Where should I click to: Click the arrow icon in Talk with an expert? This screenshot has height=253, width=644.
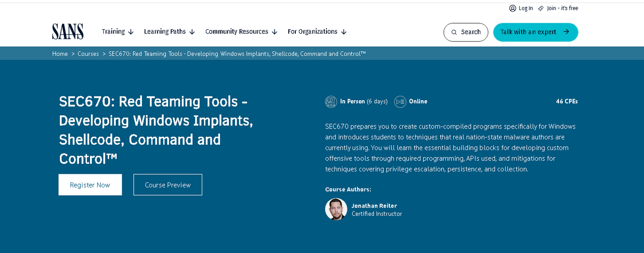(566, 32)
